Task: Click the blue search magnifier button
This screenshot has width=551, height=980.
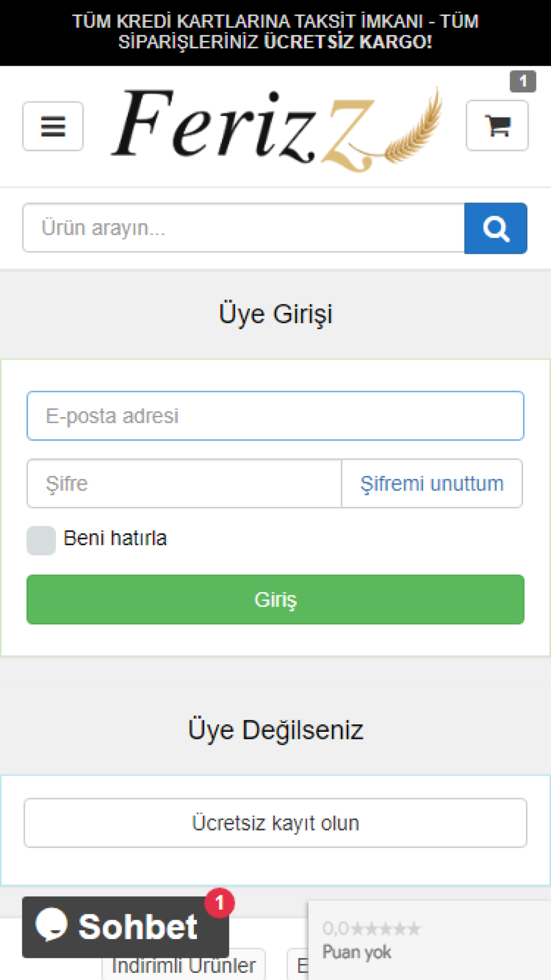Action: point(496,228)
